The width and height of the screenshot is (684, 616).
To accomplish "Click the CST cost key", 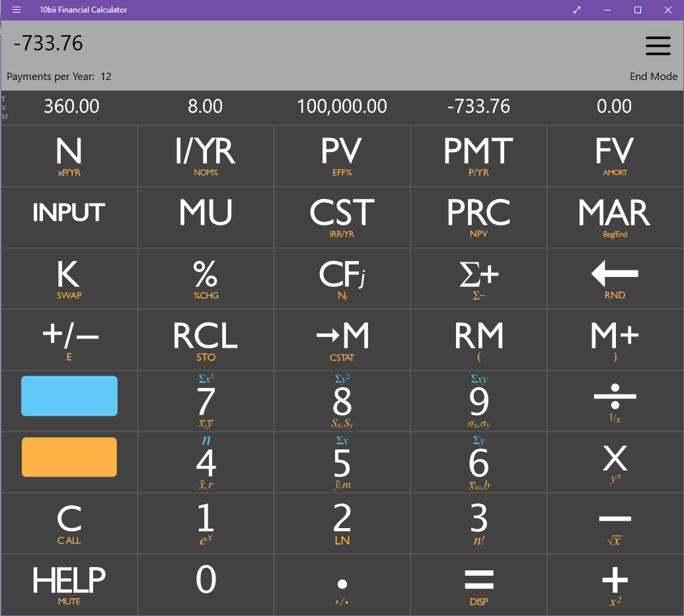I will pyautogui.click(x=342, y=217).
